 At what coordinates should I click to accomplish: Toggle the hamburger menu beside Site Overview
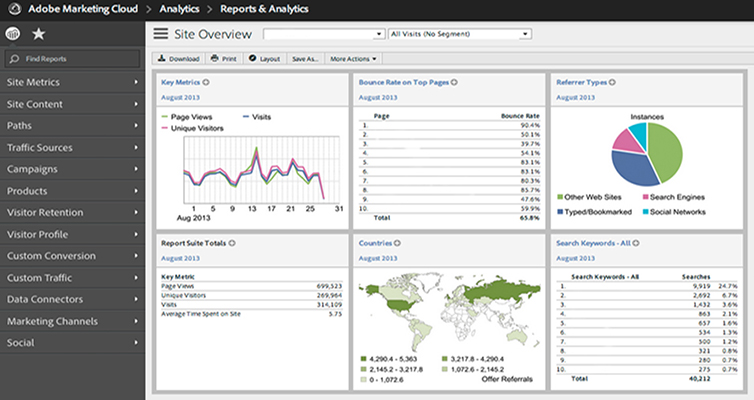pos(160,34)
